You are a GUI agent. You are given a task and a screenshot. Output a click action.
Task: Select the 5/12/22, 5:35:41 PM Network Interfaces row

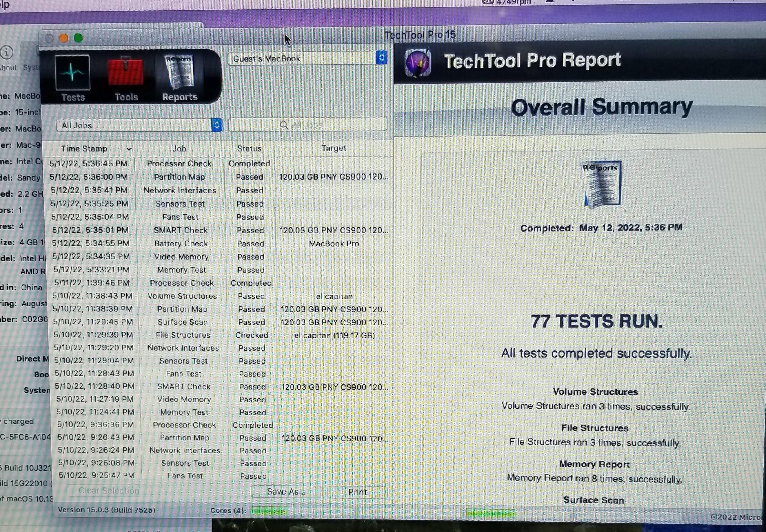(219, 190)
